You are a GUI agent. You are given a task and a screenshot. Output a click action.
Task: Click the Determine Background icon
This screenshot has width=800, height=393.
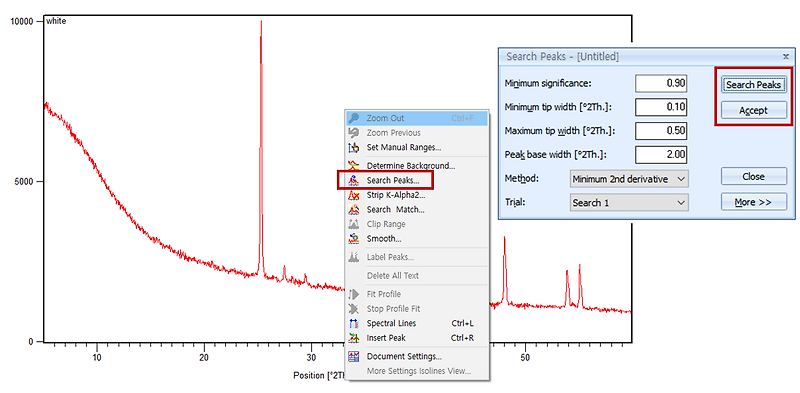pyautogui.click(x=354, y=165)
